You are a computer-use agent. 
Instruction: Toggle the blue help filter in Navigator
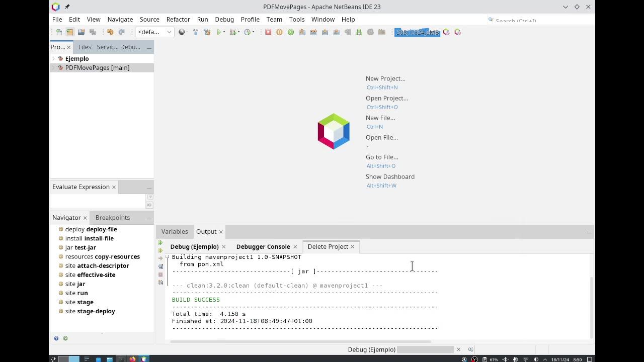tap(56, 338)
